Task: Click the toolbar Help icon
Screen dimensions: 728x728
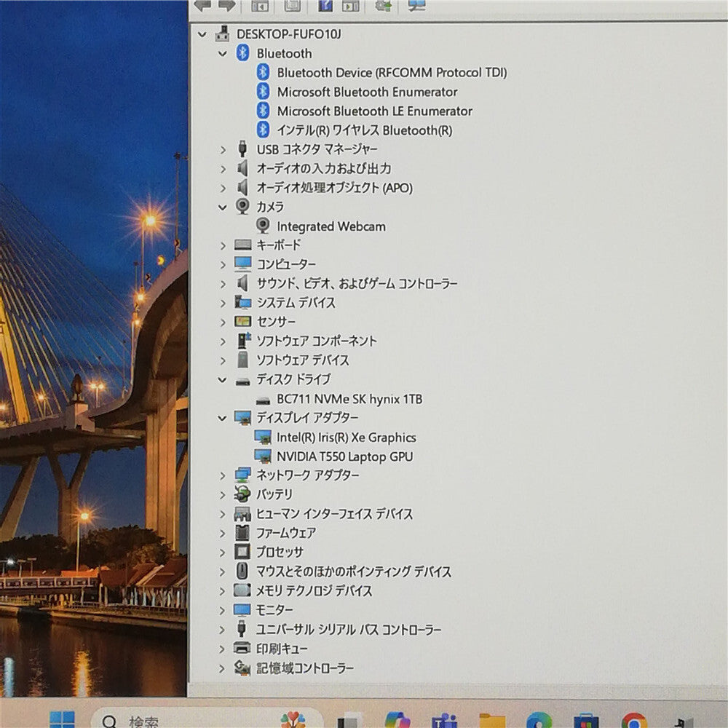Action: [x=325, y=6]
